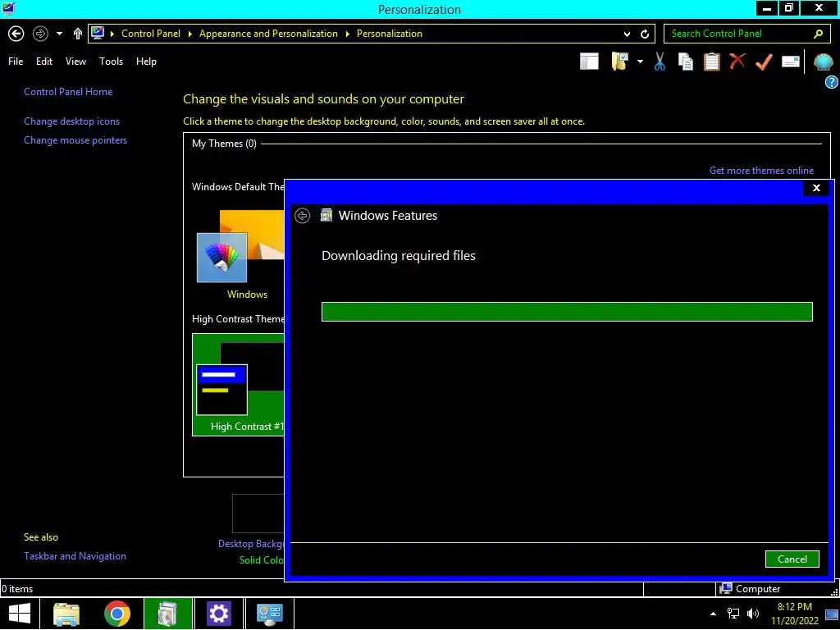Open the Control Panel Home link
This screenshot has height=630, width=840.
coord(68,92)
